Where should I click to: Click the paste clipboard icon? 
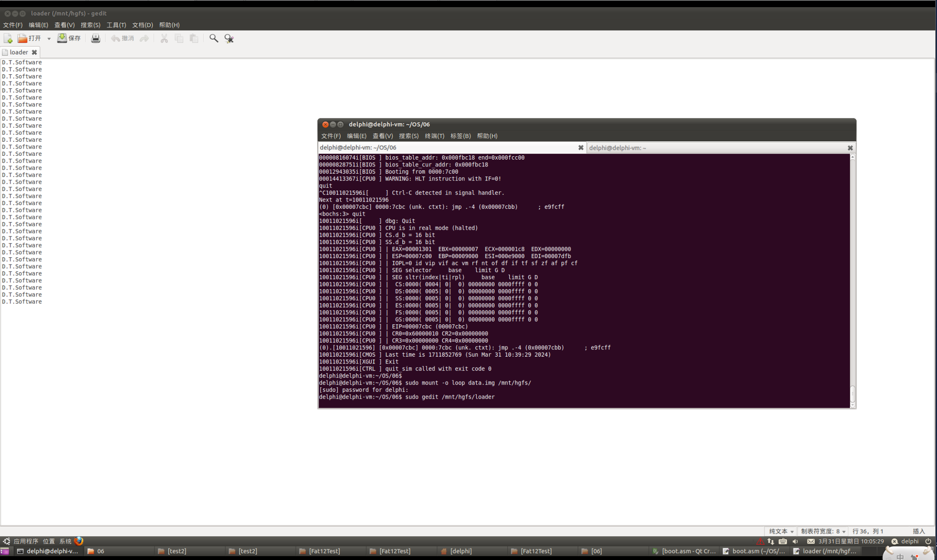pyautogui.click(x=194, y=39)
